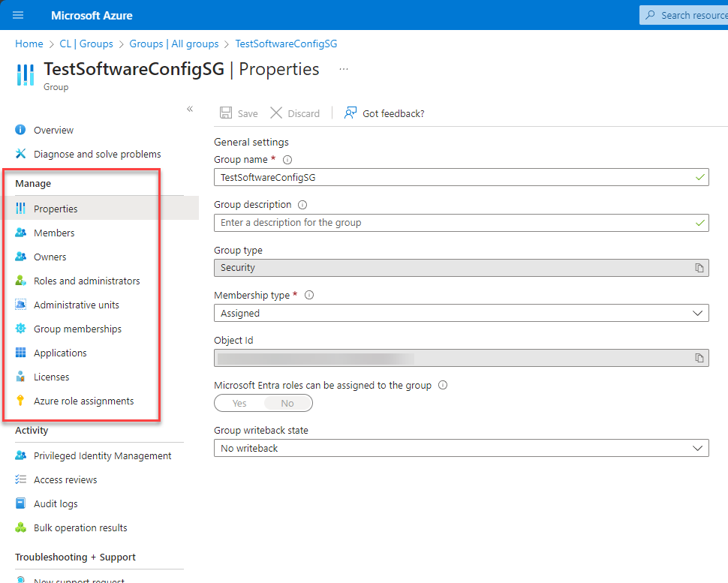728x583 pixels.
Task: Click the Group name input field
Action: (461, 177)
